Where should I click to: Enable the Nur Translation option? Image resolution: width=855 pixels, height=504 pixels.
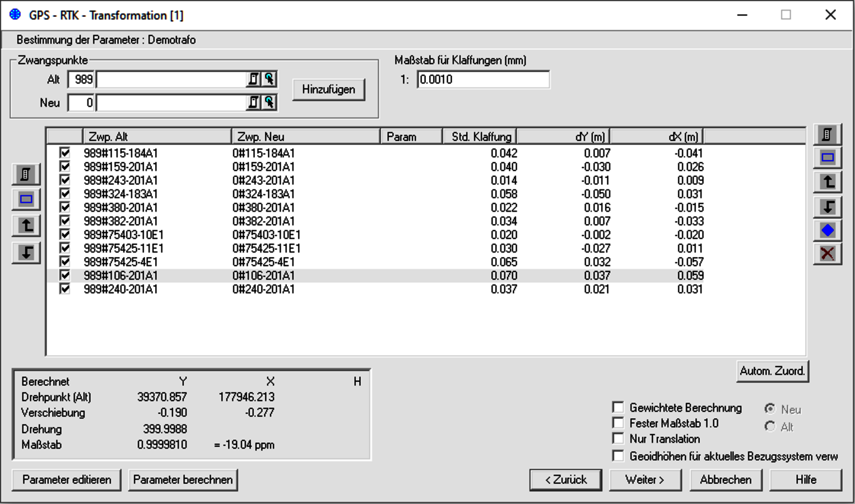pos(618,438)
